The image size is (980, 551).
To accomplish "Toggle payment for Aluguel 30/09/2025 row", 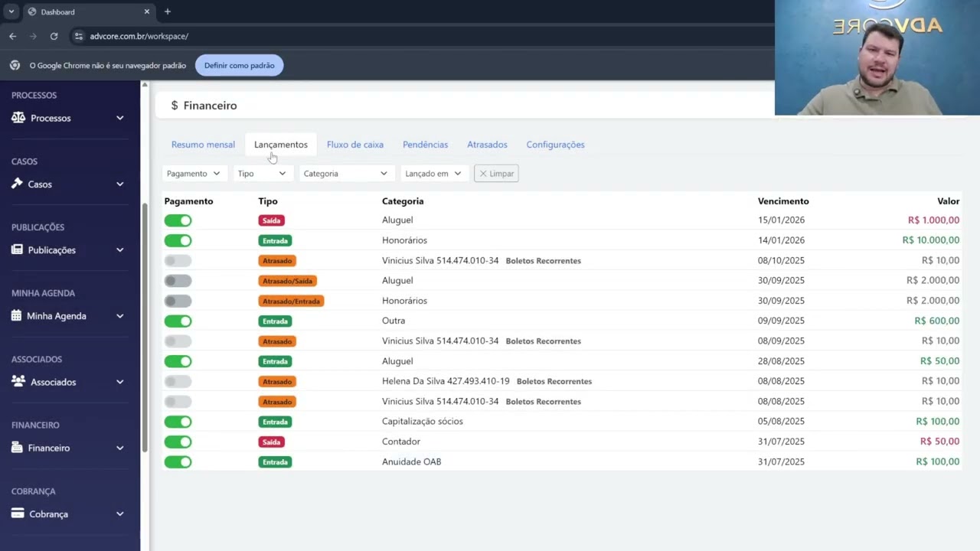I will pos(178,281).
